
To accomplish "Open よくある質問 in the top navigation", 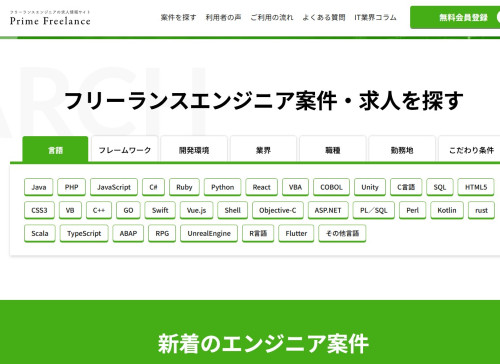I will tap(324, 17).
